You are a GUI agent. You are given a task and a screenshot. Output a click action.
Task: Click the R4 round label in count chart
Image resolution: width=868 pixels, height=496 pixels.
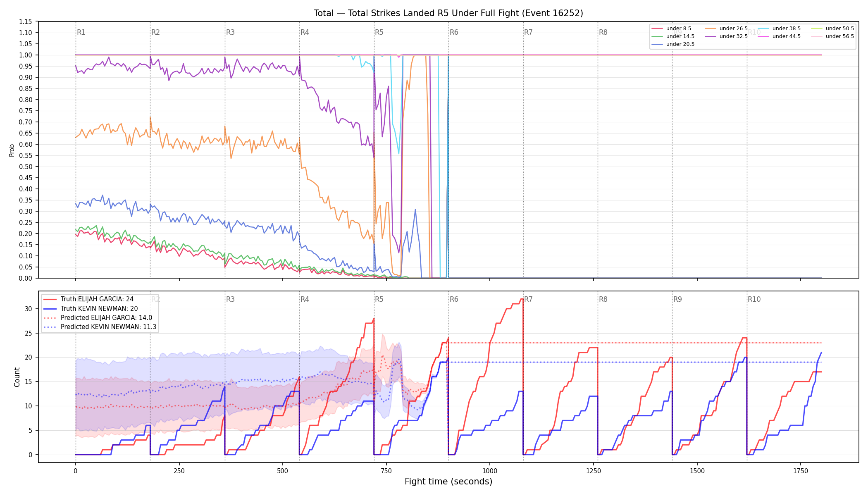[305, 299]
